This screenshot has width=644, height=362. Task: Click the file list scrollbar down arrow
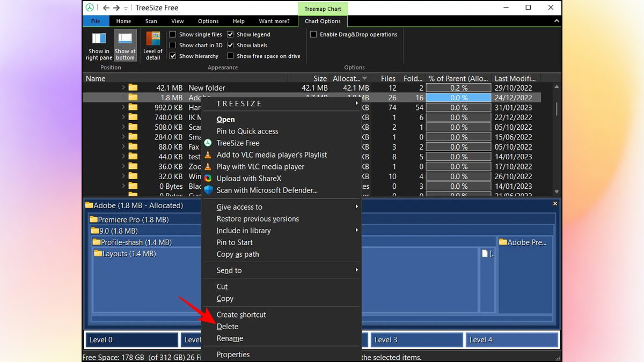click(557, 191)
